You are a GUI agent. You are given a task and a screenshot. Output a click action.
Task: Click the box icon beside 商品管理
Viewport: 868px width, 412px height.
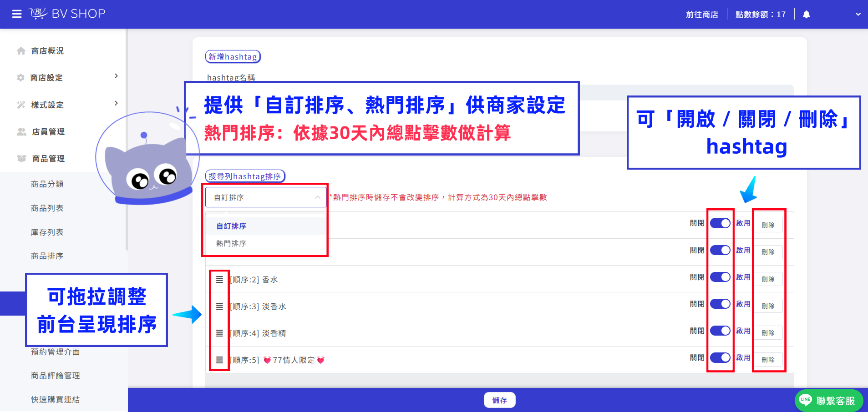tap(21, 159)
